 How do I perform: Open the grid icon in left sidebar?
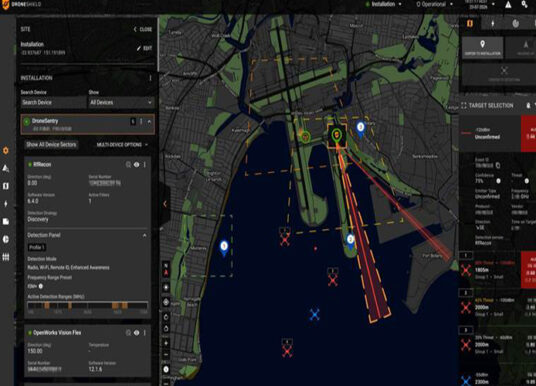coord(6,257)
